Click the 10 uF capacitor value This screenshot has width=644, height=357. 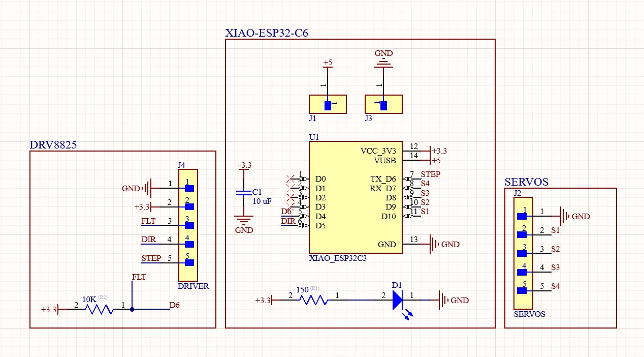[x=262, y=201]
